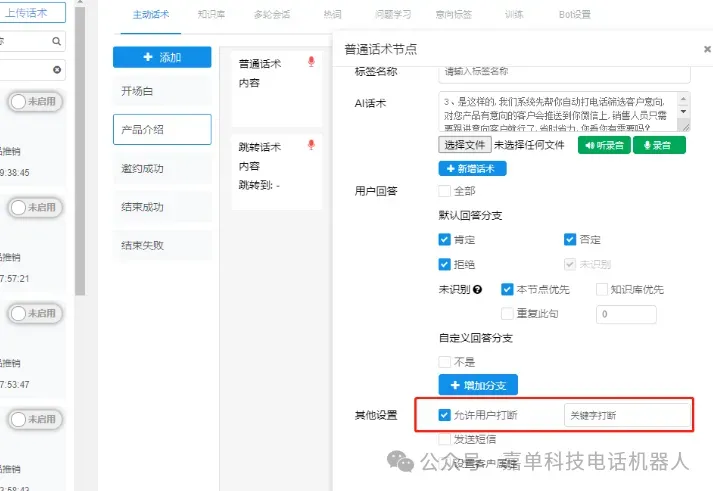
Task: Enable the 知识库优先 checkbox
Action: pos(602,289)
